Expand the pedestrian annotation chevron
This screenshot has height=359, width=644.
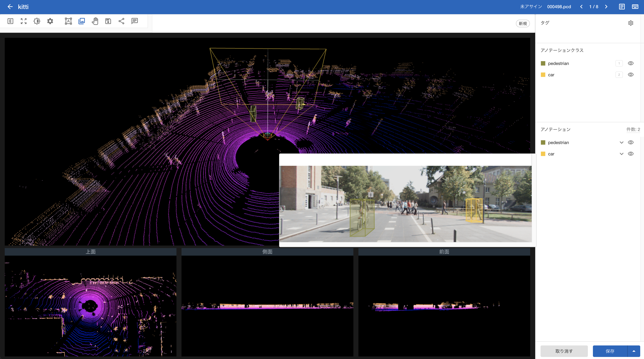point(621,142)
